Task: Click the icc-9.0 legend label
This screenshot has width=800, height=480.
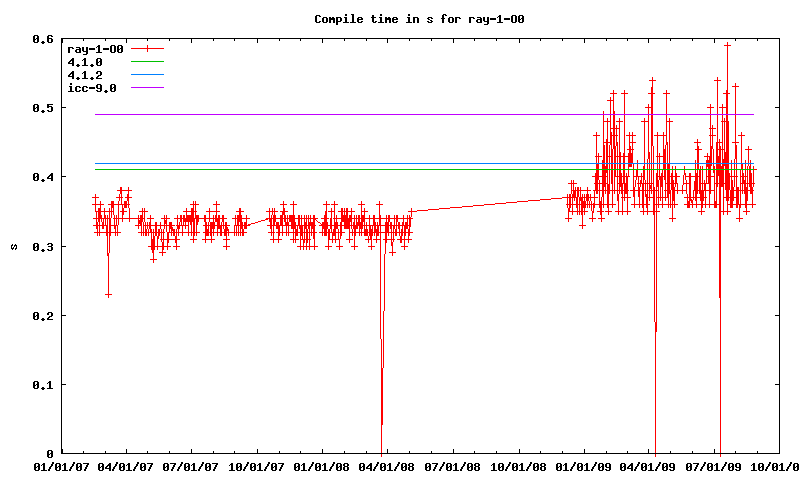Action: coord(92,88)
